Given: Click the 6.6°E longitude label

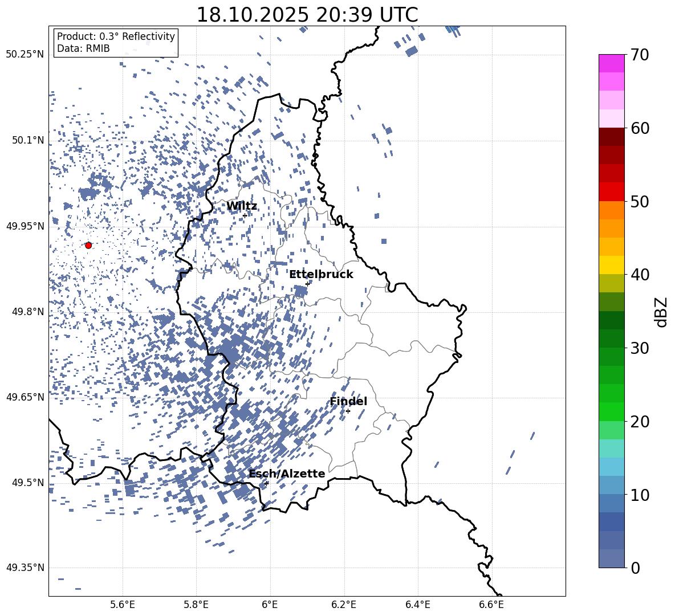Looking at the screenshot, I should [491, 605].
